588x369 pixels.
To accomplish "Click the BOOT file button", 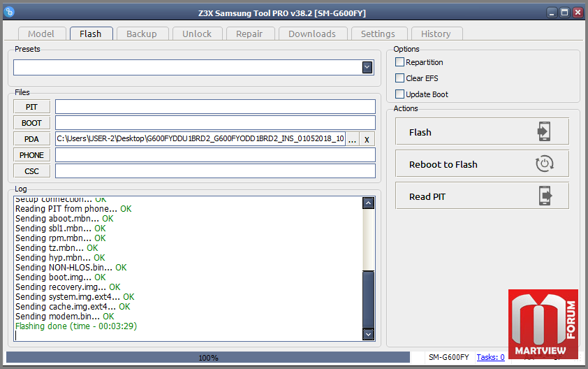I will click(32, 123).
